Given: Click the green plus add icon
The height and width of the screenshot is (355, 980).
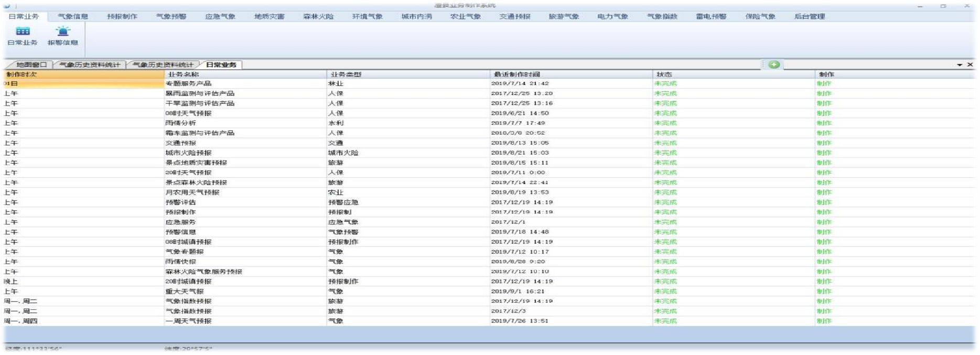Looking at the screenshot, I should pos(774,64).
